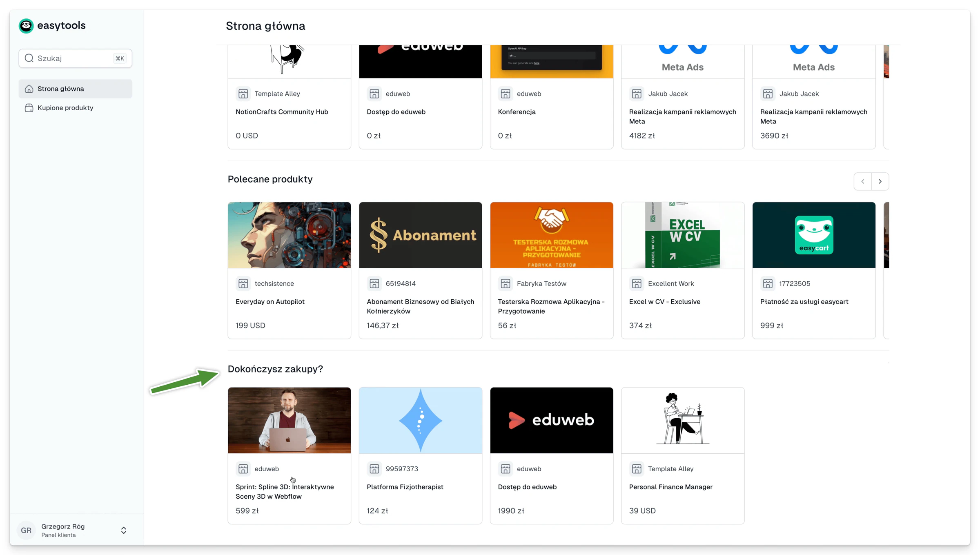Open the Personal Finance Manager product title
The height and width of the screenshot is (555, 980).
[671, 487]
